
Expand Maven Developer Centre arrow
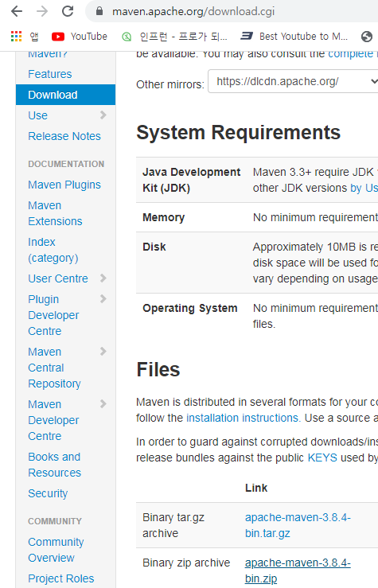[x=103, y=404]
